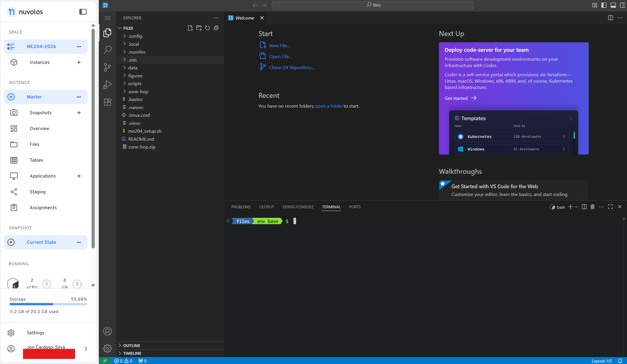Maximize the terminal panel size
The image size is (627, 364).
click(x=610, y=207)
